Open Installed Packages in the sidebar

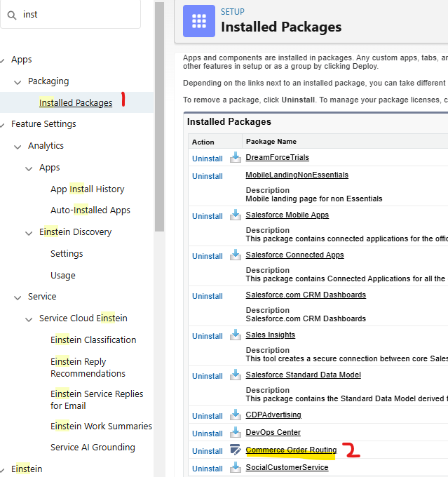pos(76,103)
